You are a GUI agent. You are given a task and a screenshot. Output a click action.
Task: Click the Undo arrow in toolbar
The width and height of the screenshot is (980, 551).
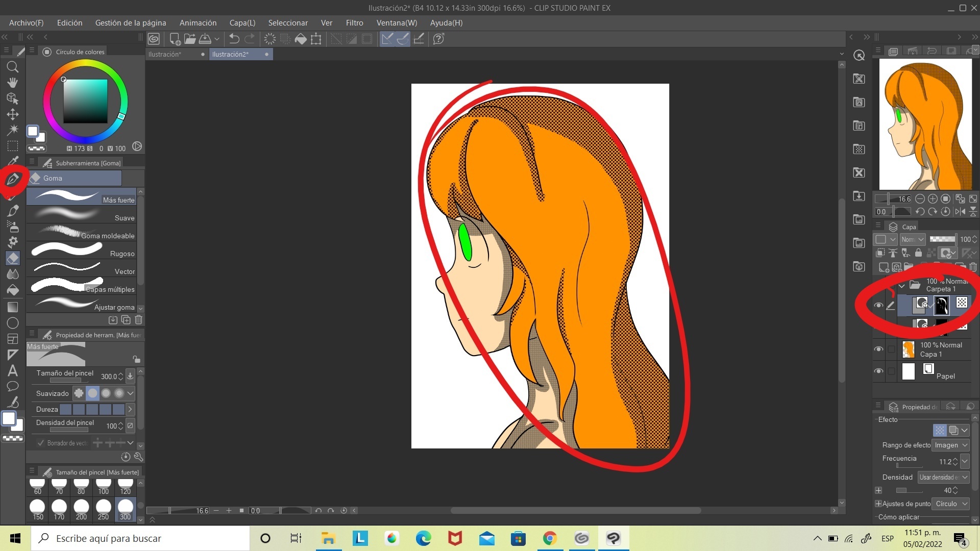pyautogui.click(x=234, y=39)
